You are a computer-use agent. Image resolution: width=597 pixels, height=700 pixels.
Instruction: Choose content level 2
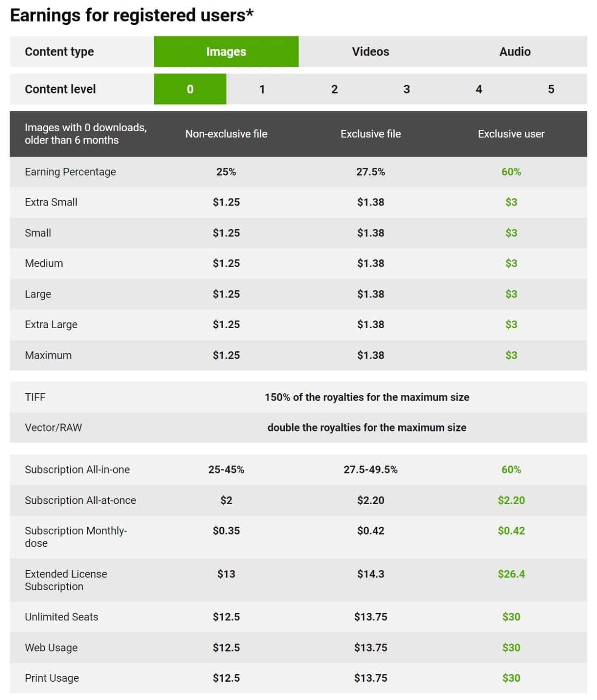(334, 89)
